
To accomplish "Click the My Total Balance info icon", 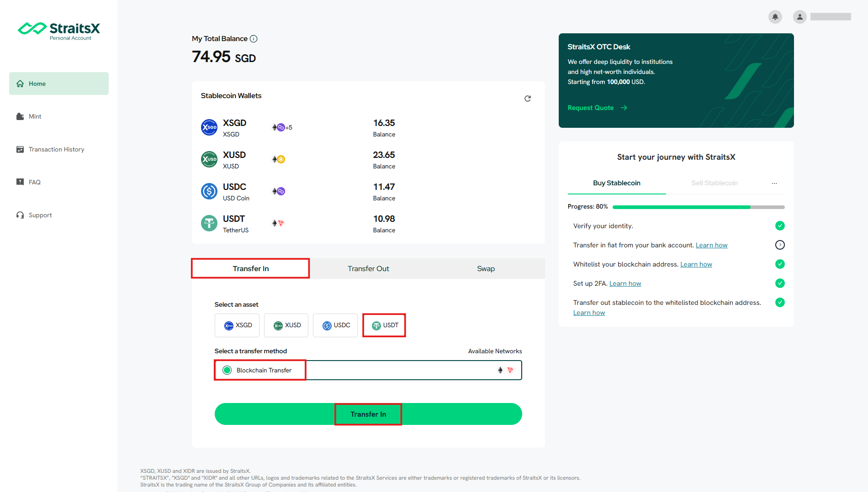I will (x=254, y=39).
